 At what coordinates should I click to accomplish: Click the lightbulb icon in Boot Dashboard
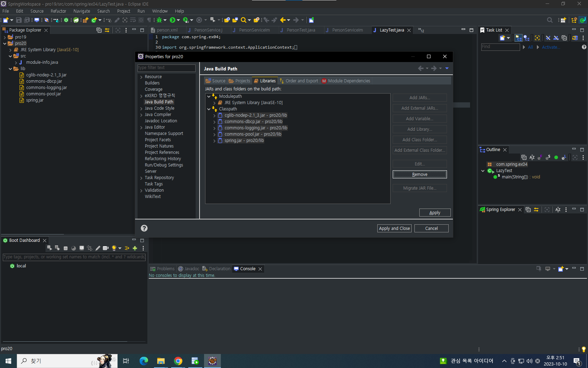[114, 248]
